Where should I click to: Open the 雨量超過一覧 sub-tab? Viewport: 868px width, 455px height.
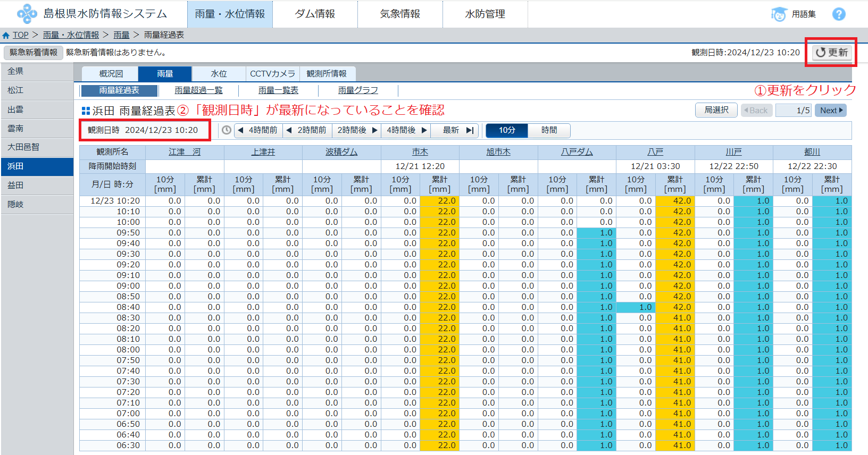tap(198, 90)
